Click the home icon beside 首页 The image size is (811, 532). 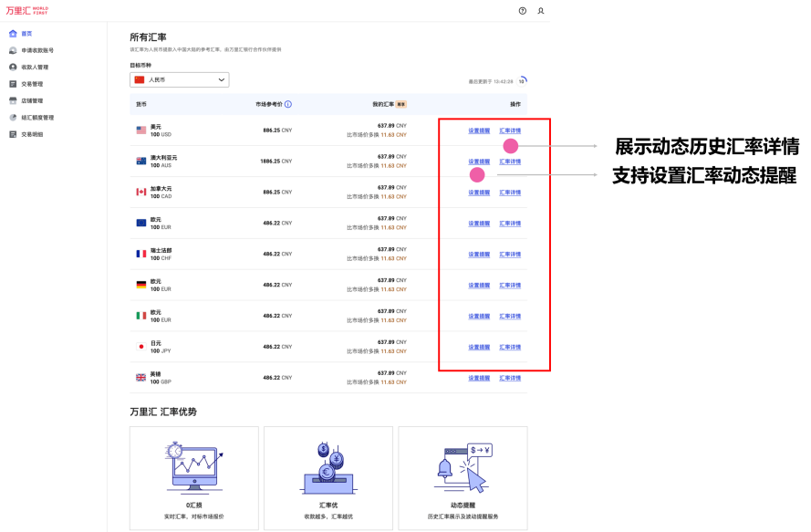(x=13, y=34)
